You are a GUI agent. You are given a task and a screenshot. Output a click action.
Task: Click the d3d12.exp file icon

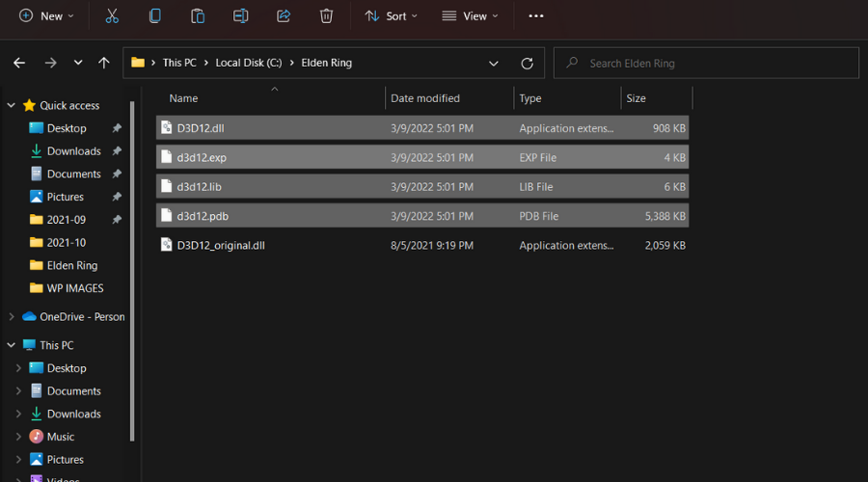166,157
